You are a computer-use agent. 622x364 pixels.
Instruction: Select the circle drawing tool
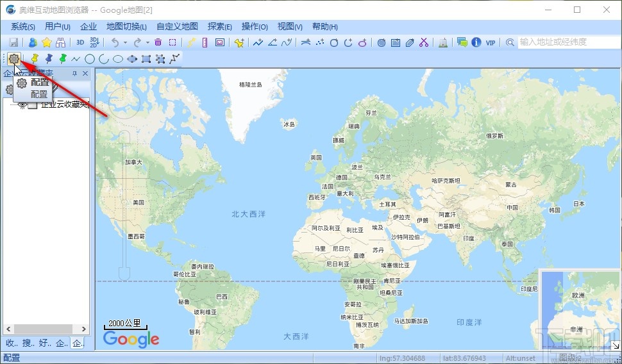point(90,59)
